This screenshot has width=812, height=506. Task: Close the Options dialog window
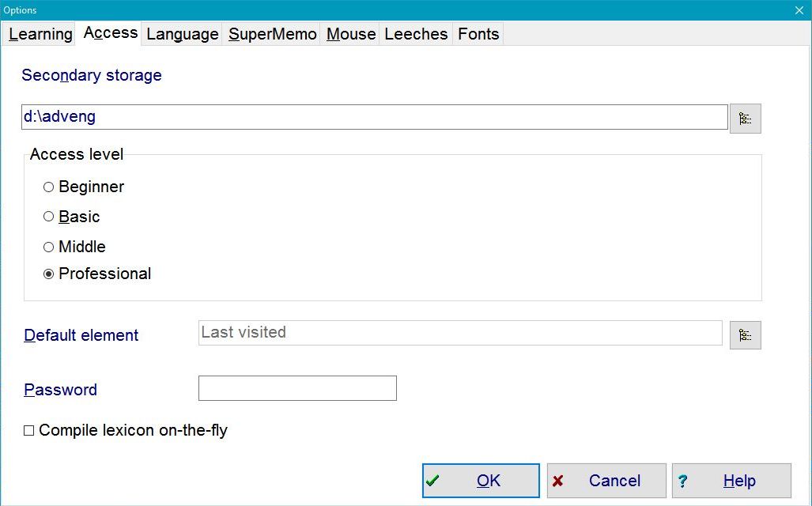point(799,9)
